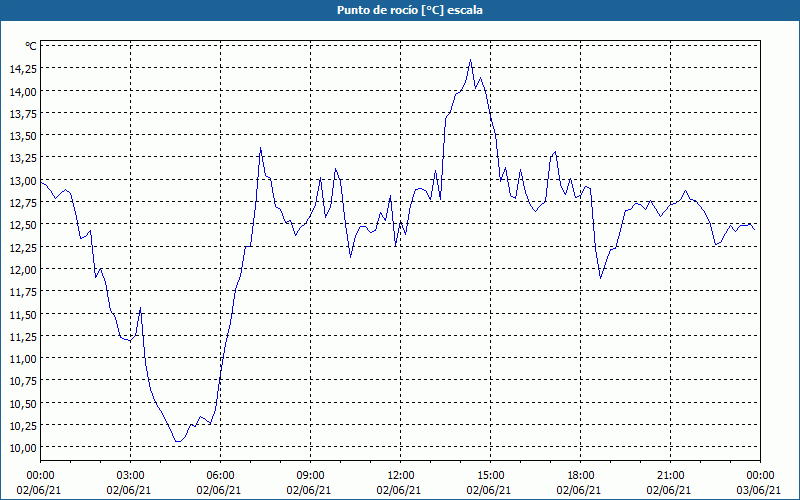Click the 11,50 y-axis label
Image resolution: width=800 pixels, height=500 pixels.
click(x=23, y=314)
